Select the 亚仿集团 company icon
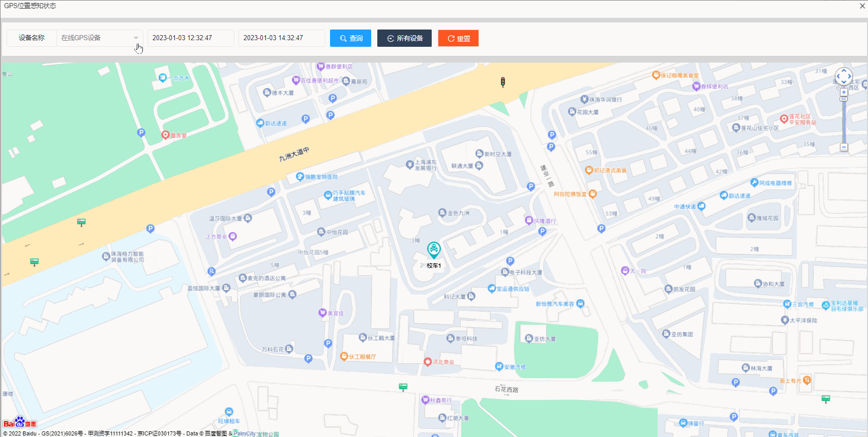 pyautogui.click(x=666, y=334)
